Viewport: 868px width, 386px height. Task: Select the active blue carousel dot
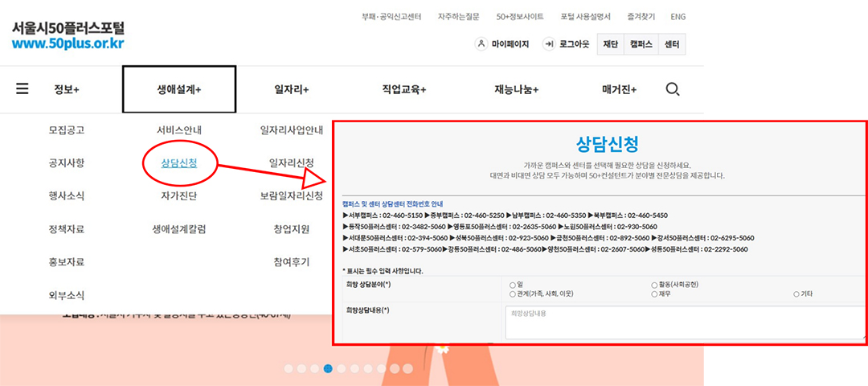(328, 368)
